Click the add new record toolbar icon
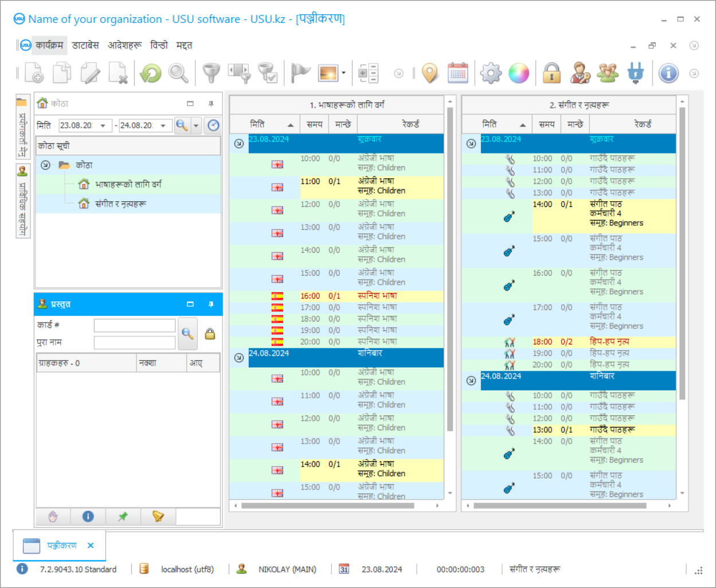 click(x=34, y=73)
